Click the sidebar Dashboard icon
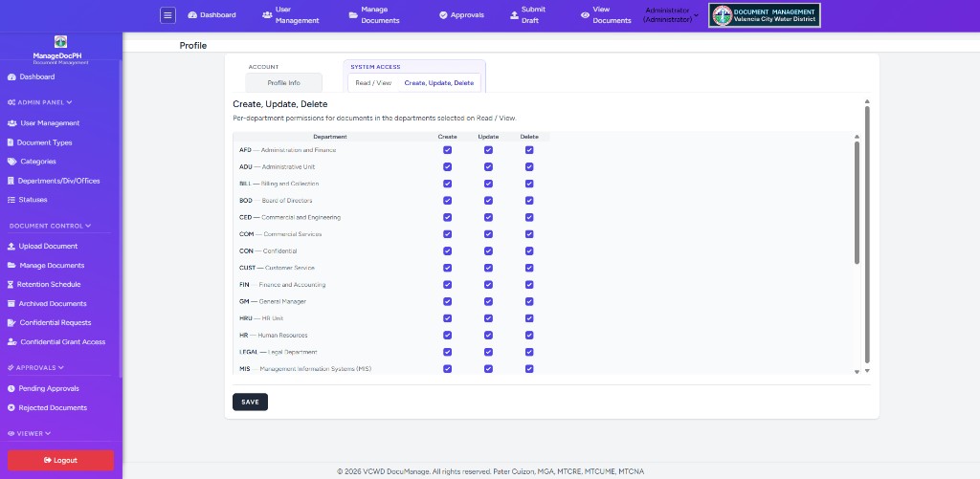 click(11, 76)
